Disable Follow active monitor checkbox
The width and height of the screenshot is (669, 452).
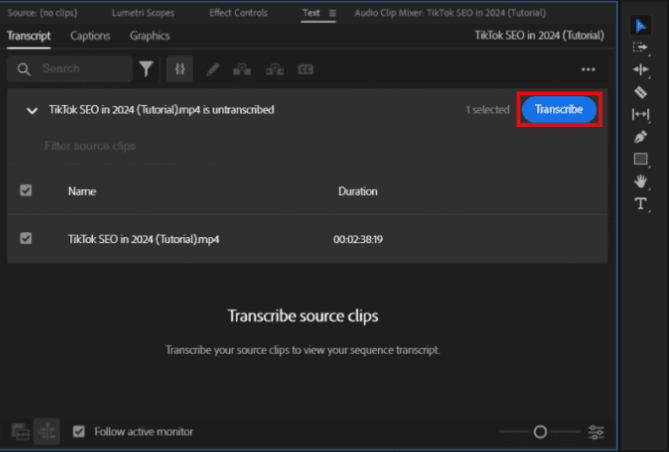(79, 432)
